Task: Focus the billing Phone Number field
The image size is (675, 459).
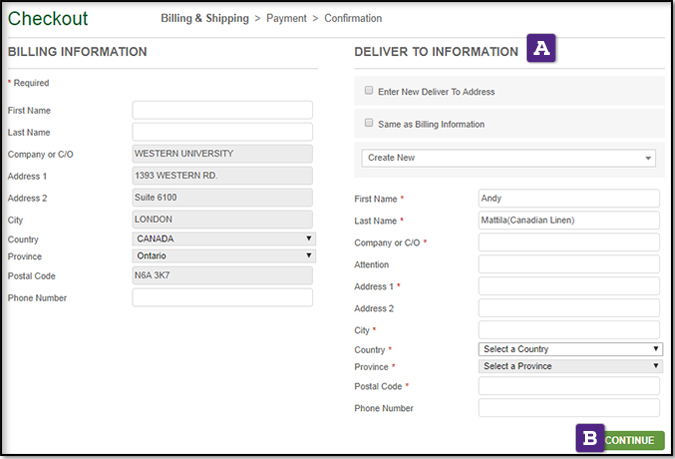Action: click(x=222, y=297)
